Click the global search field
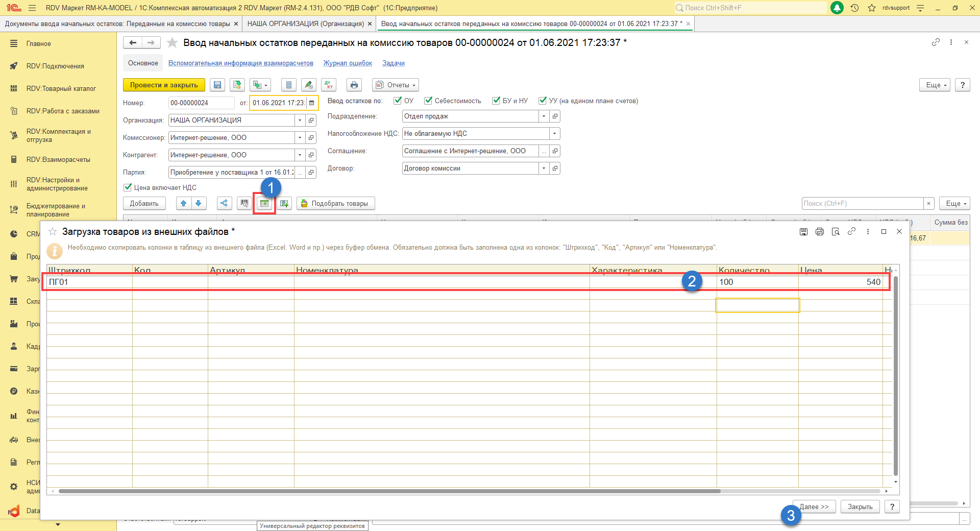Screen dimensions: 980x531 click(750, 8)
